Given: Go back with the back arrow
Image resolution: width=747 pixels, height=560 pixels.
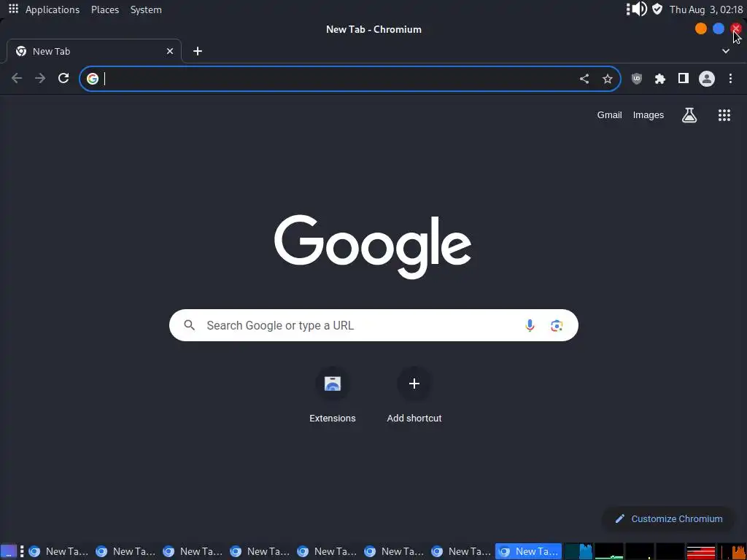Looking at the screenshot, I should click(x=17, y=79).
